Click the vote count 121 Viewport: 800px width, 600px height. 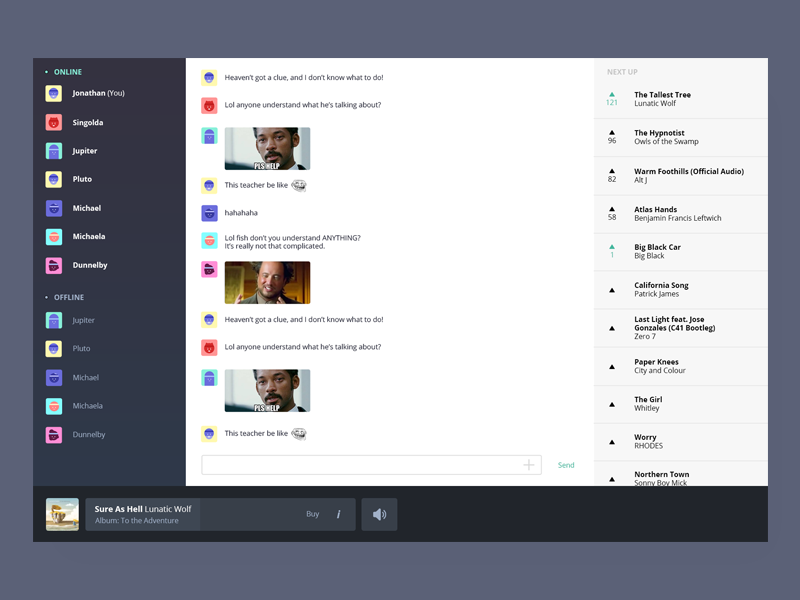tap(612, 103)
